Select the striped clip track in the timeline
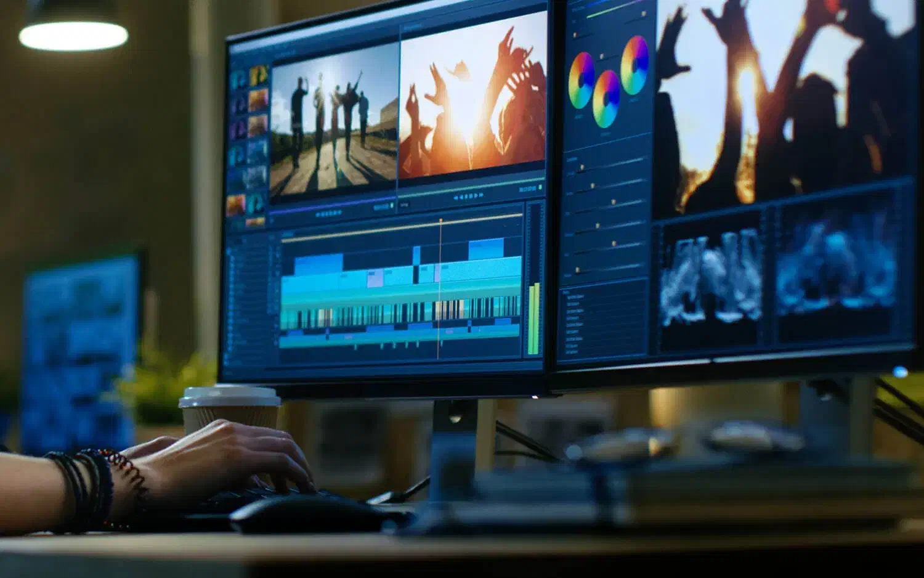 [x=400, y=311]
